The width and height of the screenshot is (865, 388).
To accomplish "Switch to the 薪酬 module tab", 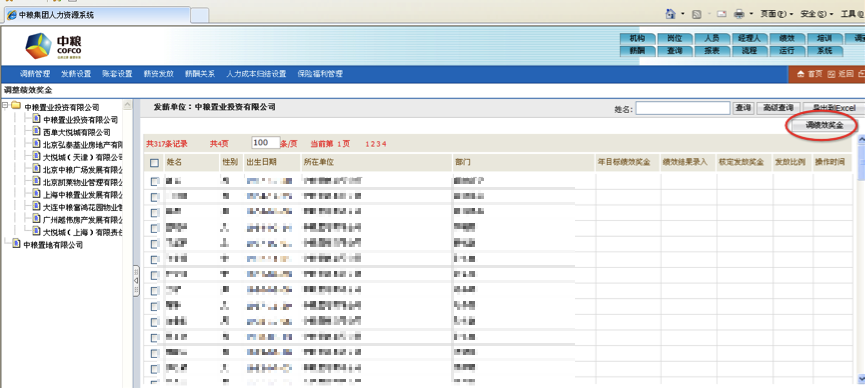I will tap(638, 51).
